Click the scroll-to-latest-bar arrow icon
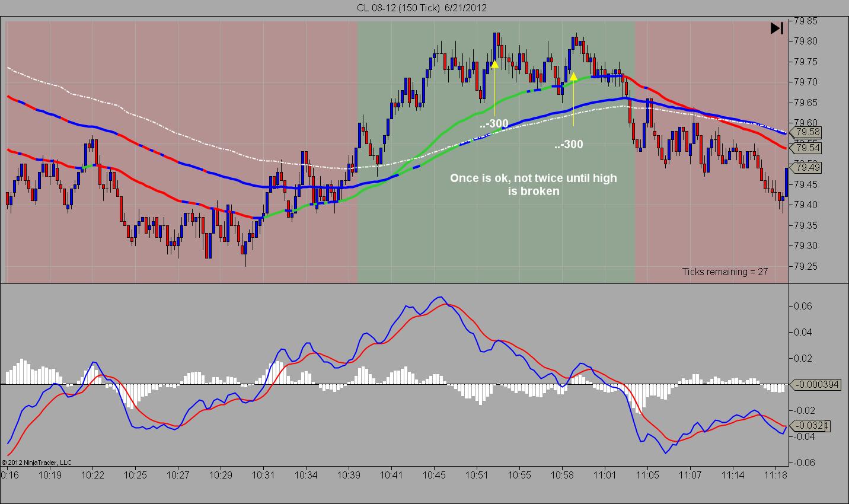 tap(777, 28)
